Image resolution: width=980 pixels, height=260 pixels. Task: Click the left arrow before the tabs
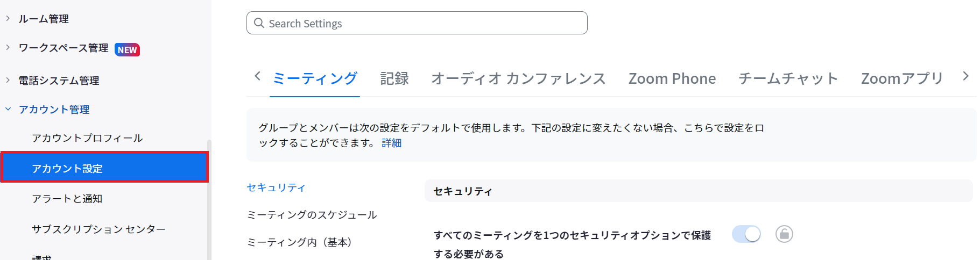257,76
